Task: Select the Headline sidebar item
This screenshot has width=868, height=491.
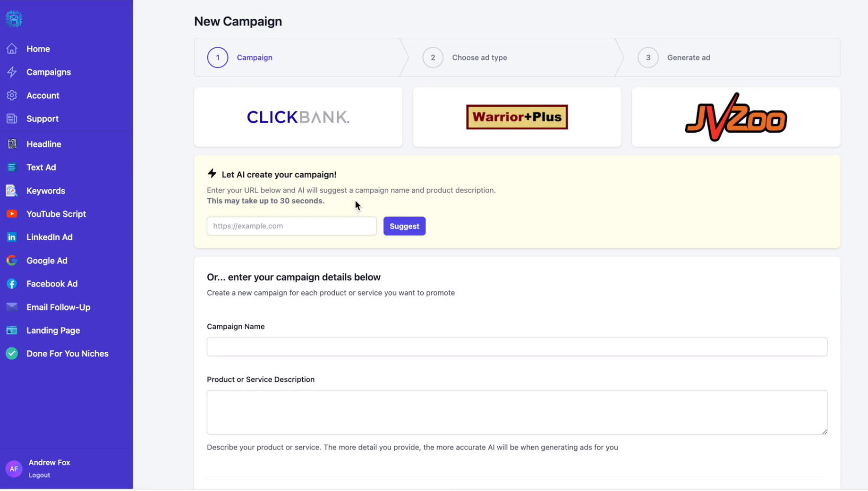Action: point(43,144)
